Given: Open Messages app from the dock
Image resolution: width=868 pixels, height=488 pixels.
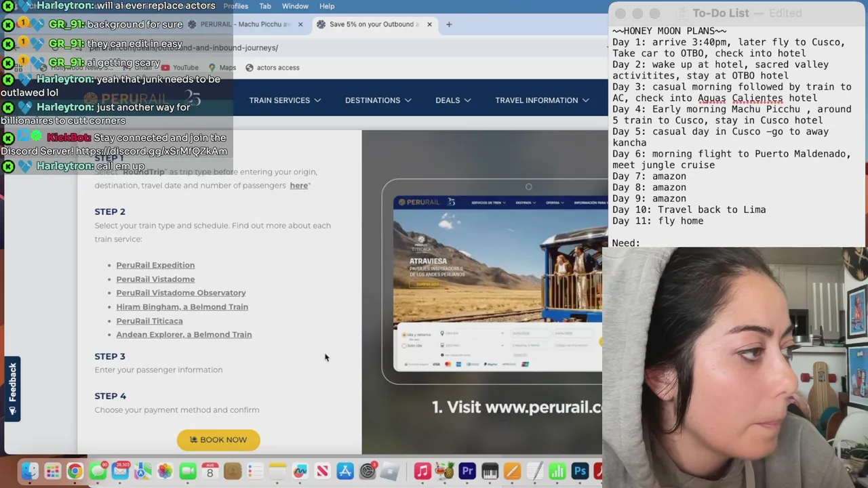Looking at the screenshot, I should 98,471.
